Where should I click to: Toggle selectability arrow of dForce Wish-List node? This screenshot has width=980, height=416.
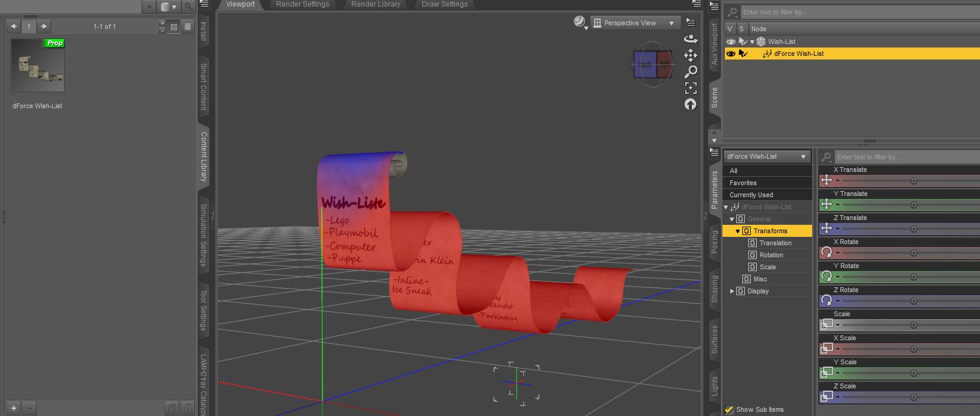(x=742, y=54)
